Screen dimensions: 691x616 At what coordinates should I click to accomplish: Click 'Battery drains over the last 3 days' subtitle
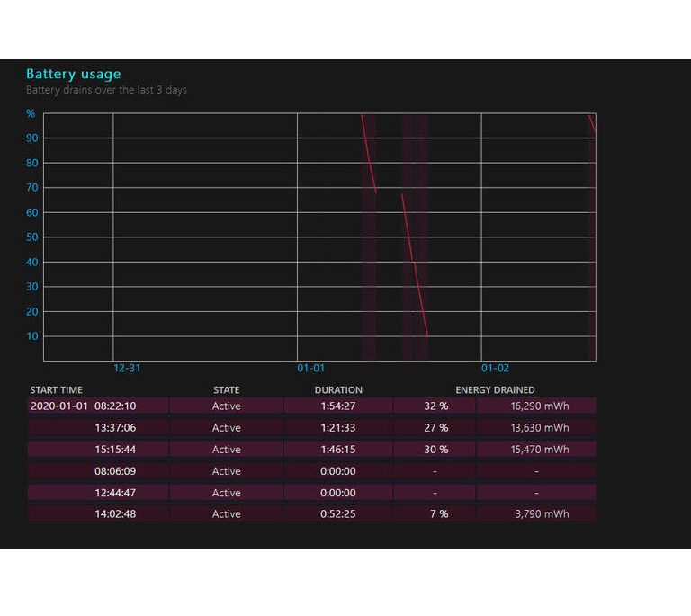(x=106, y=90)
